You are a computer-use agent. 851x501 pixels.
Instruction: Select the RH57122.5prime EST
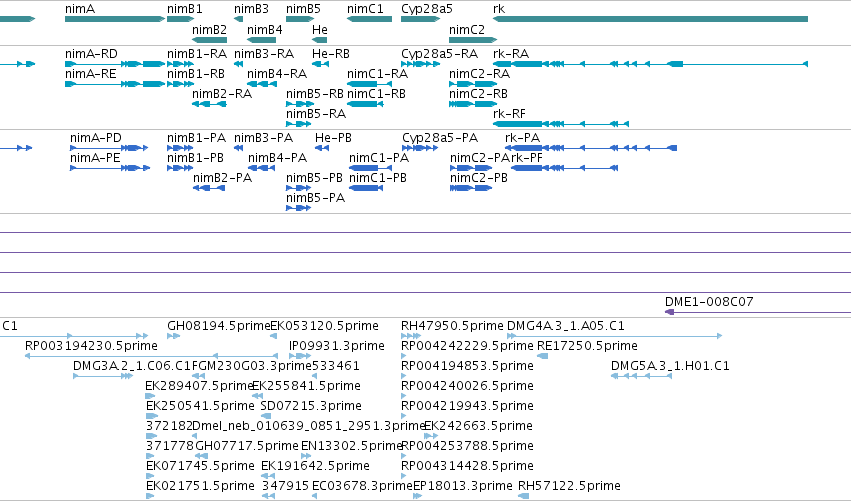click(523, 496)
